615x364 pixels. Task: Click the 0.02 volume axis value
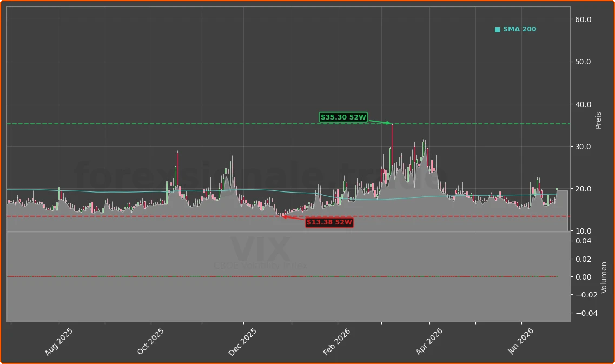583,259
